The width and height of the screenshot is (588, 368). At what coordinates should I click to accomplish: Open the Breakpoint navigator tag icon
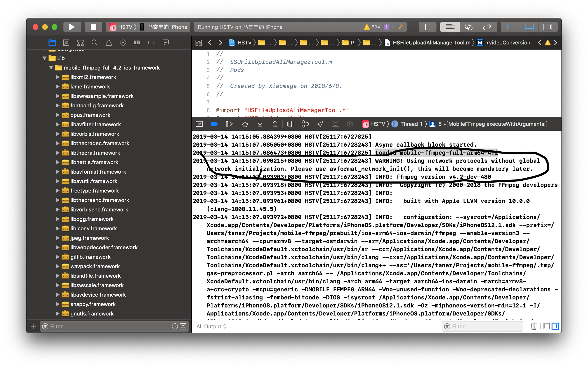coord(151,42)
